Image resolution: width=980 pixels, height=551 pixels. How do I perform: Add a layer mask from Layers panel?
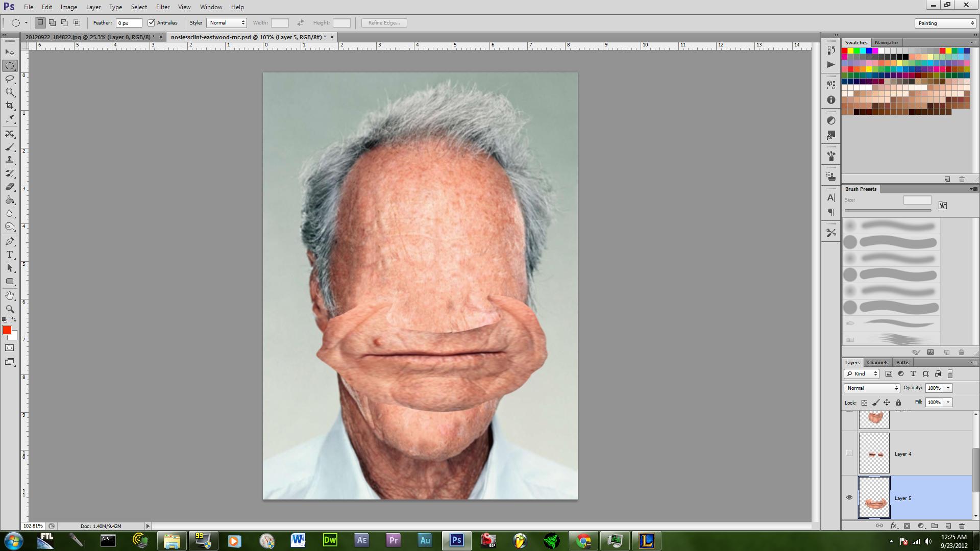907,525
